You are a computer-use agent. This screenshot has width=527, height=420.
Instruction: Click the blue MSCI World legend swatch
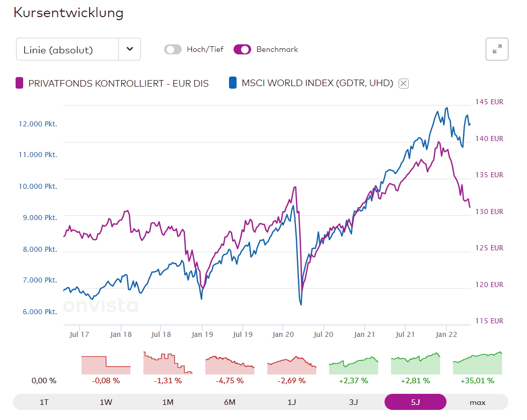(233, 83)
